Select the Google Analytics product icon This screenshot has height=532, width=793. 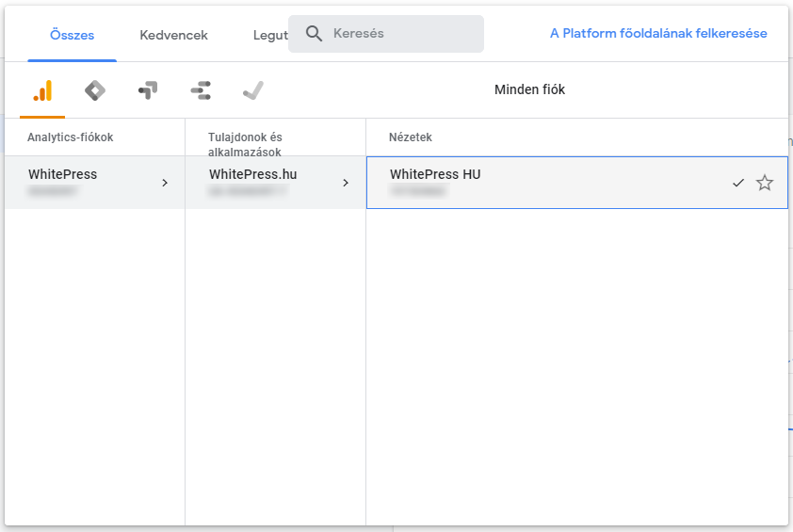[42, 91]
